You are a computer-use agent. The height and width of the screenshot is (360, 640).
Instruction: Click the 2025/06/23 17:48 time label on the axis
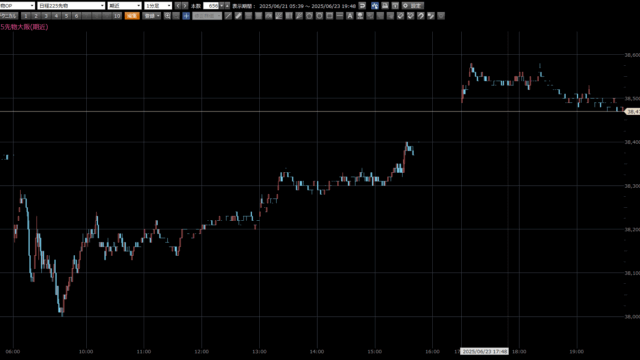coord(484,351)
